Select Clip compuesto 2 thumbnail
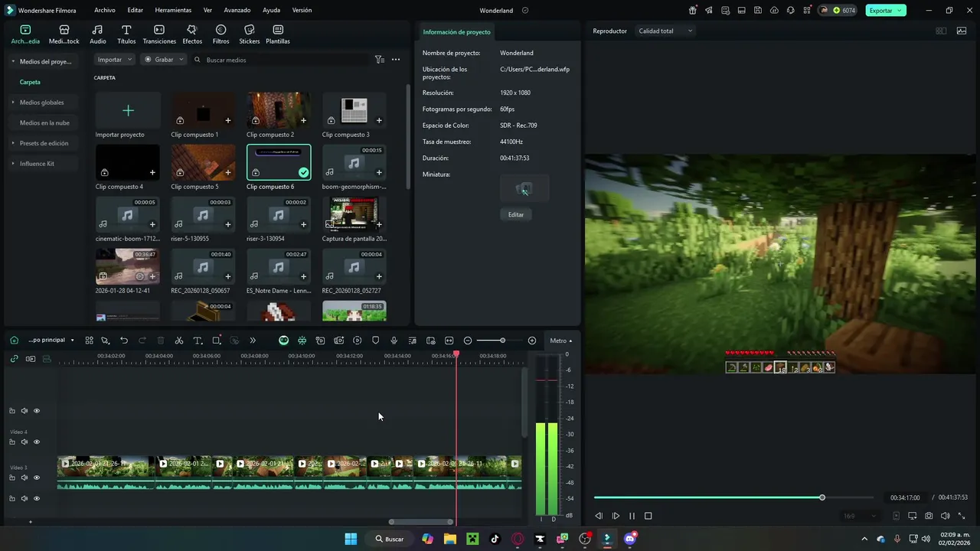980x551 pixels. [x=279, y=110]
